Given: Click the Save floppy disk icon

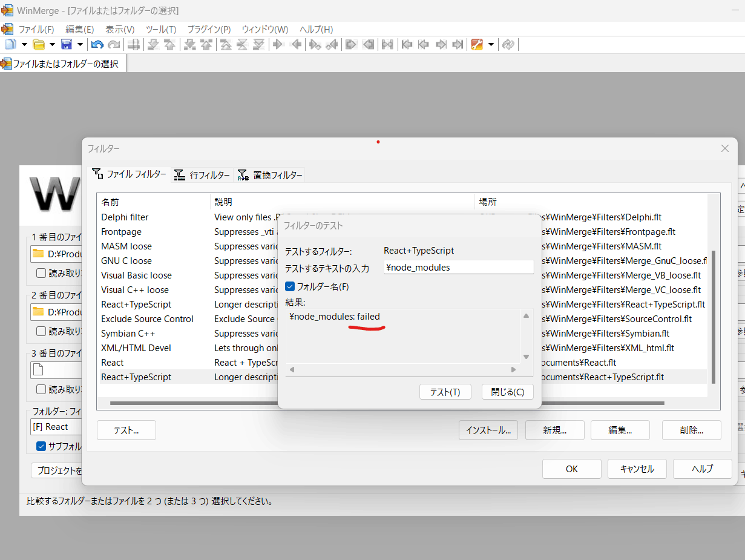Looking at the screenshot, I should [x=66, y=44].
